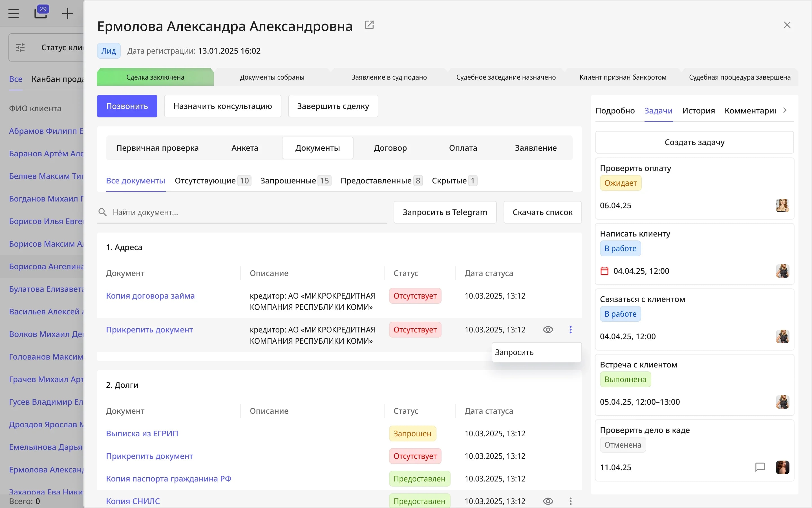This screenshot has height=508, width=812.
Task: Click Создать задачу button
Action: [x=694, y=143]
